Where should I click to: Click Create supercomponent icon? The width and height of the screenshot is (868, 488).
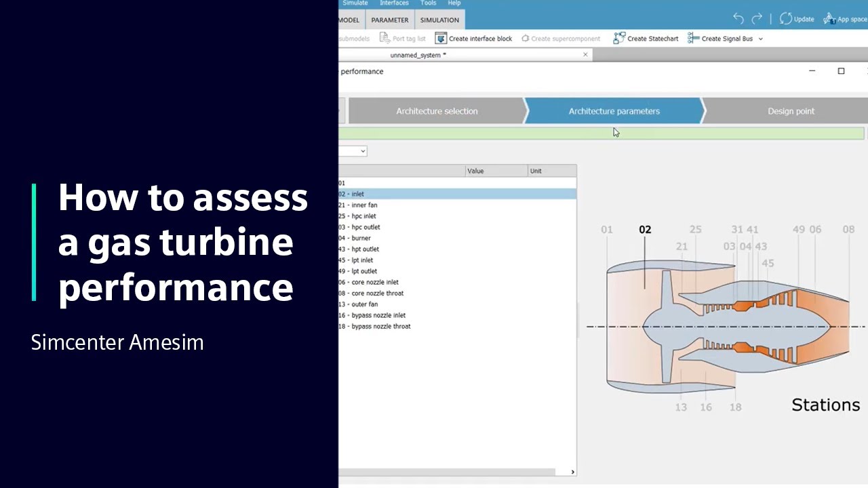pos(525,39)
